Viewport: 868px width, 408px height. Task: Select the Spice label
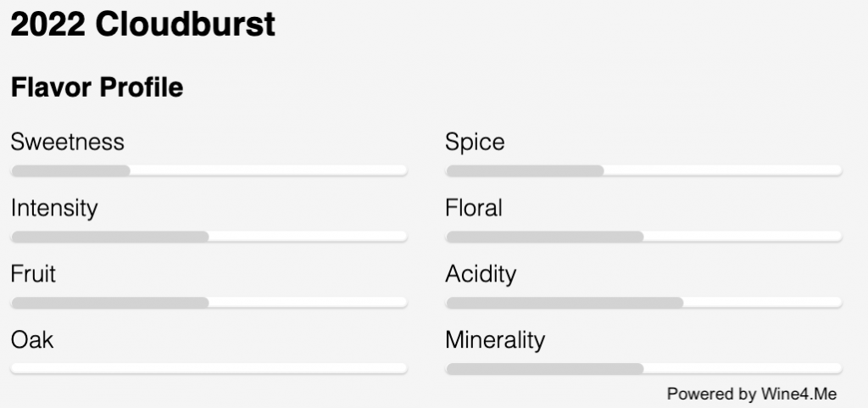tap(475, 142)
